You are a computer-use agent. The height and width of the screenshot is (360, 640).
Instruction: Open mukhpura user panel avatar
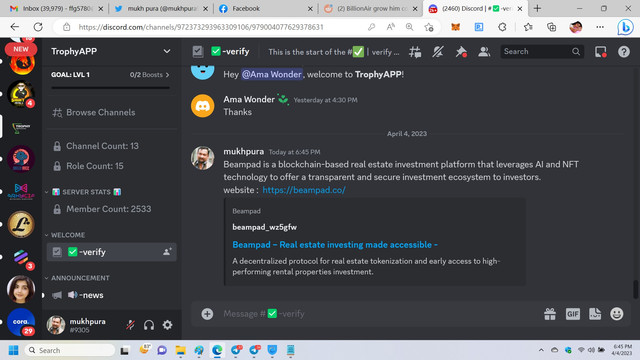pos(56,325)
